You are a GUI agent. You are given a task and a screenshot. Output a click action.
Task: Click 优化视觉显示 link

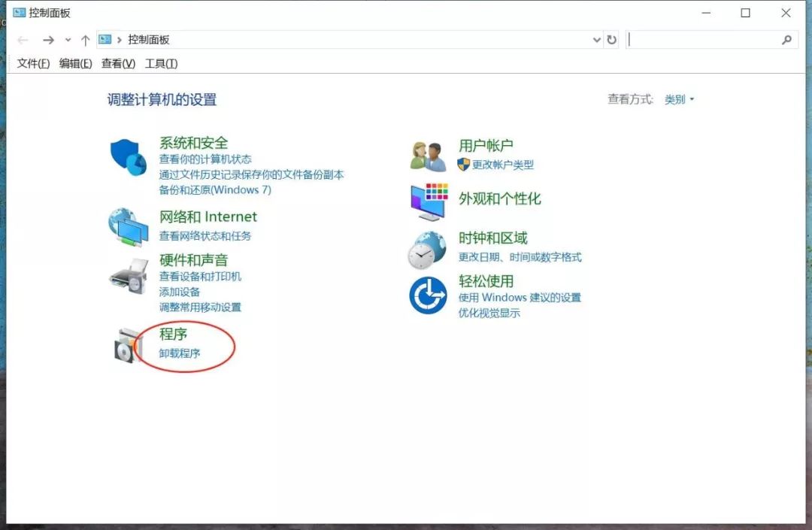(489, 313)
